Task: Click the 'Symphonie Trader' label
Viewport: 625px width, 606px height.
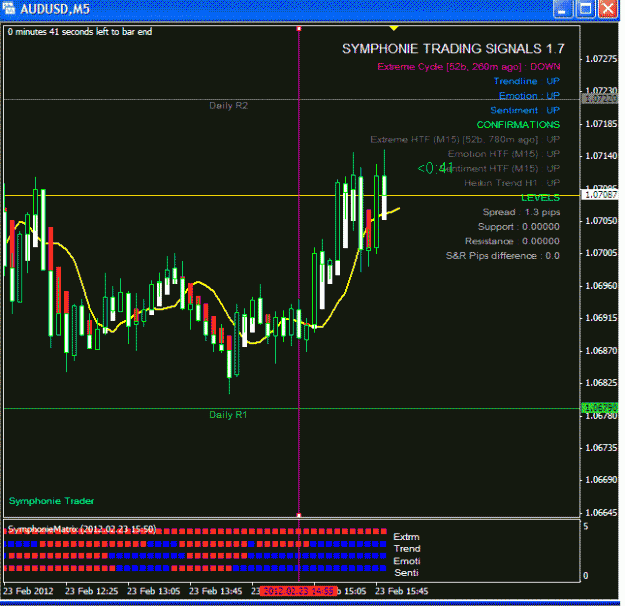Action: [x=51, y=501]
